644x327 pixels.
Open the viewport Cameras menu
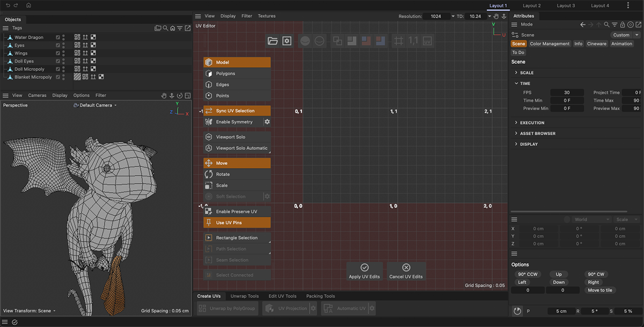pyautogui.click(x=37, y=96)
